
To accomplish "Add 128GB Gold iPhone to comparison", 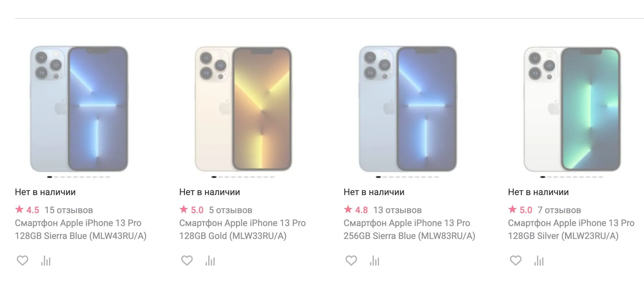I will [x=210, y=261].
